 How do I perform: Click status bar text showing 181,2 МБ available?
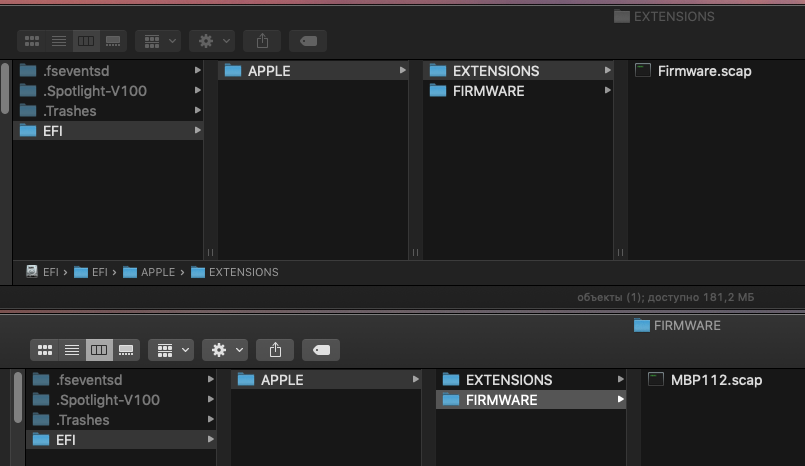point(665,297)
